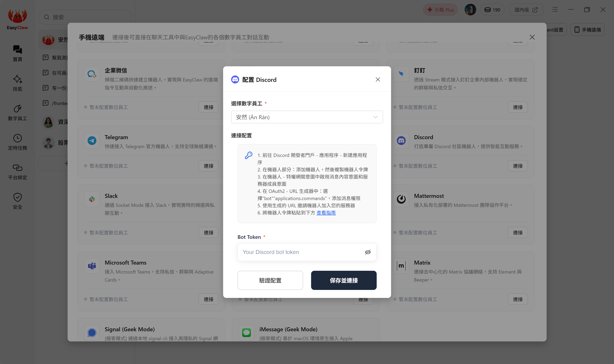614x364 pixels.
Task: Click the Matrix icon
Action: tap(401, 266)
